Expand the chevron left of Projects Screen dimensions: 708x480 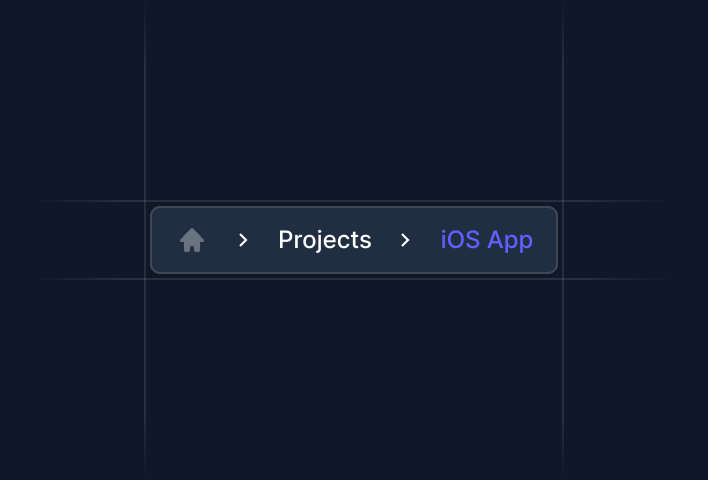pyautogui.click(x=243, y=240)
